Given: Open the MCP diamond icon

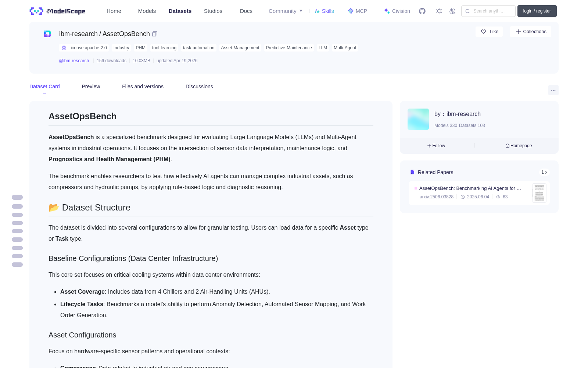Looking at the screenshot, I should pos(351,11).
